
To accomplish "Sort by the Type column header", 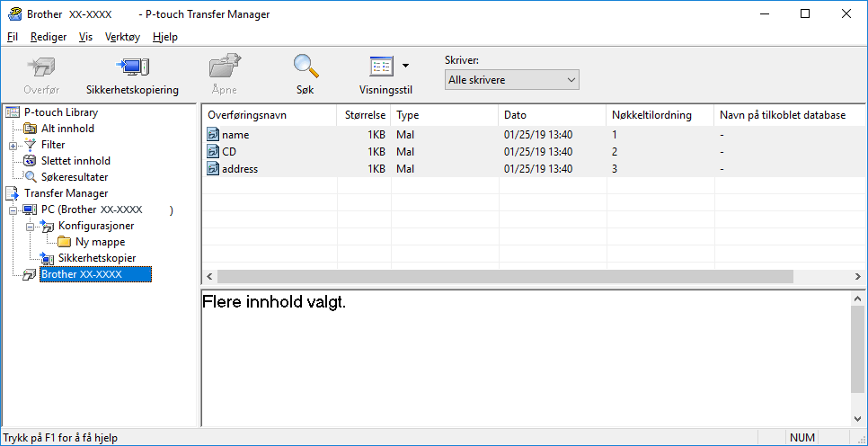I will tap(445, 115).
